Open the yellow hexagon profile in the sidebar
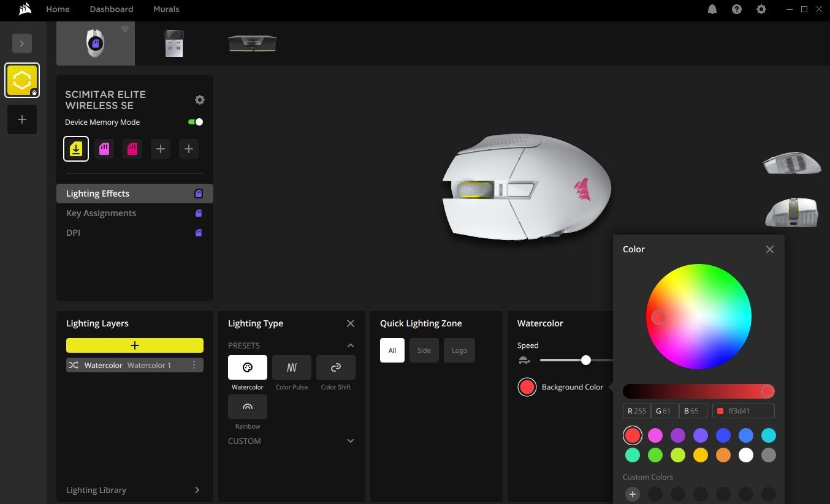 (x=22, y=80)
